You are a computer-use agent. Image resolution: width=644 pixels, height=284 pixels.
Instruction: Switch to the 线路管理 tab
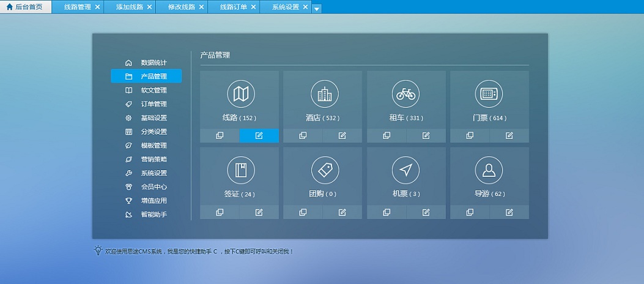(x=77, y=7)
